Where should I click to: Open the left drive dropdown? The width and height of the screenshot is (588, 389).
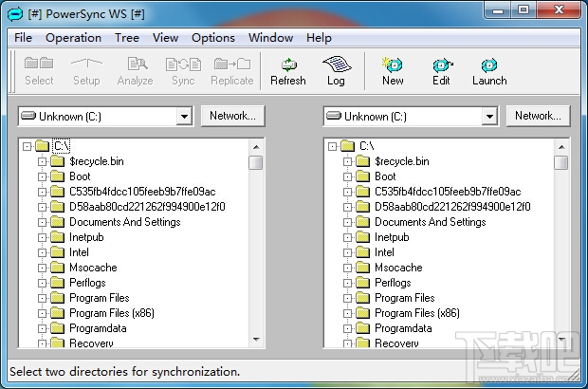pyautogui.click(x=184, y=117)
